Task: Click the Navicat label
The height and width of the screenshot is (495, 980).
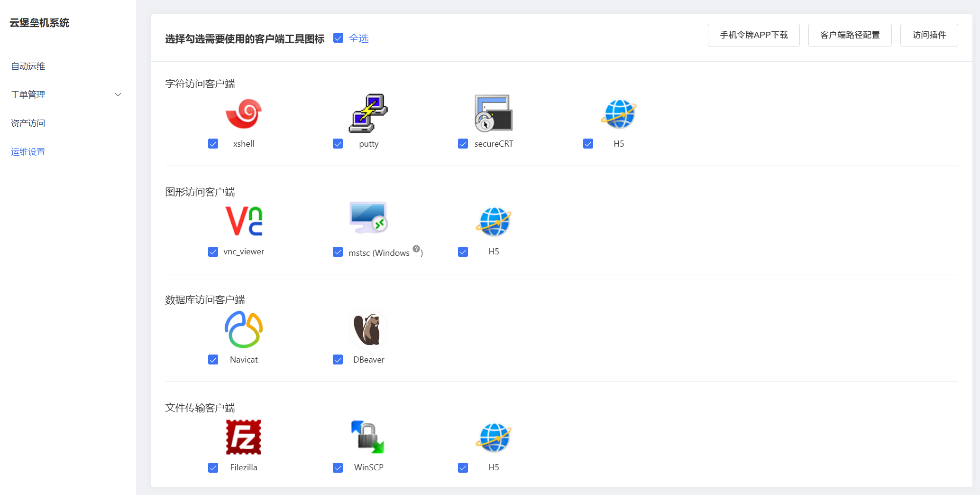Action: coord(244,360)
